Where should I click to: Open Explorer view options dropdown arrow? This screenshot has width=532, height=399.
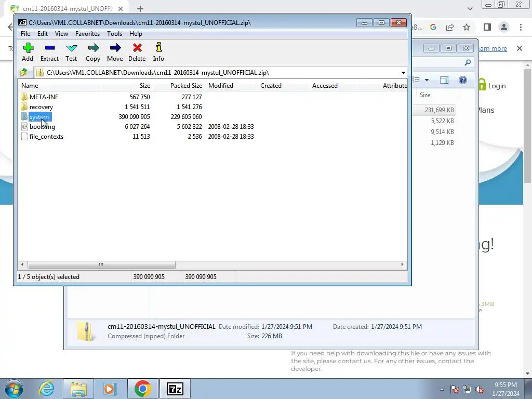pyautogui.click(x=427, y=80)
